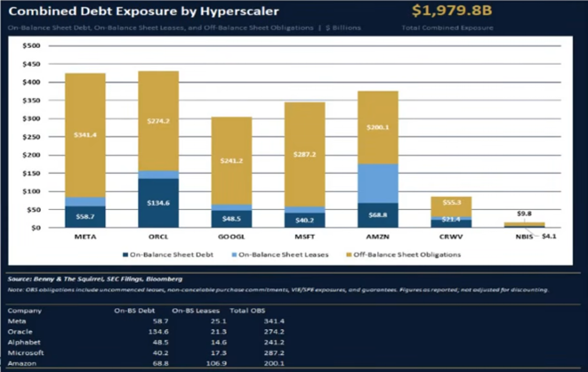588x372 pixels.
Task: Click the "$58.7" label in the META bar
Action: pos(85,217)
